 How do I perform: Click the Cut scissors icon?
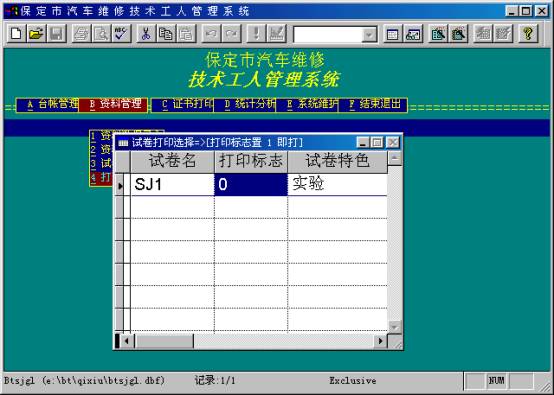pos(146,34)
